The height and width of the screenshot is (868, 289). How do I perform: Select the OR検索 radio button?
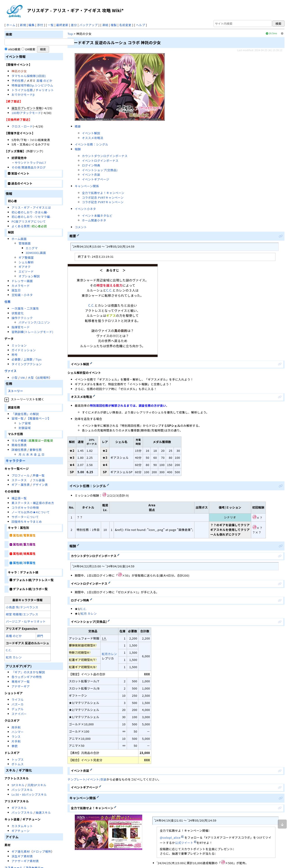click(23, 49)
